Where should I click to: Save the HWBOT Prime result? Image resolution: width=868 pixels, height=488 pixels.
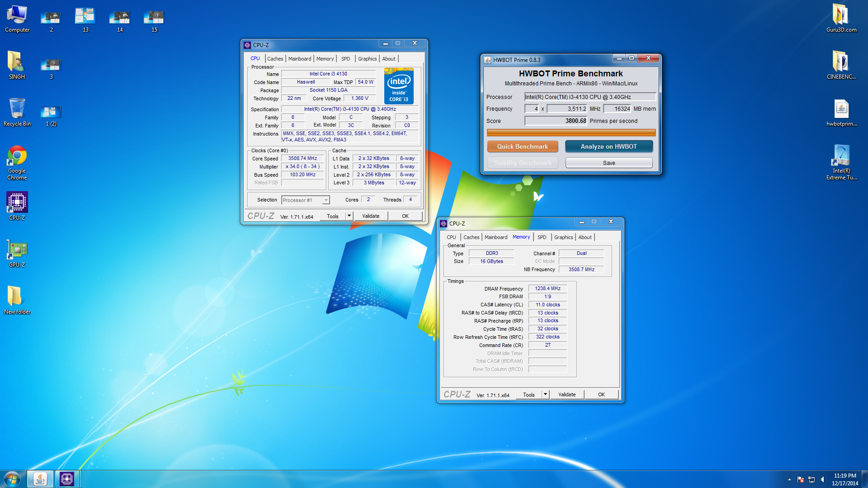pos(609,163)
